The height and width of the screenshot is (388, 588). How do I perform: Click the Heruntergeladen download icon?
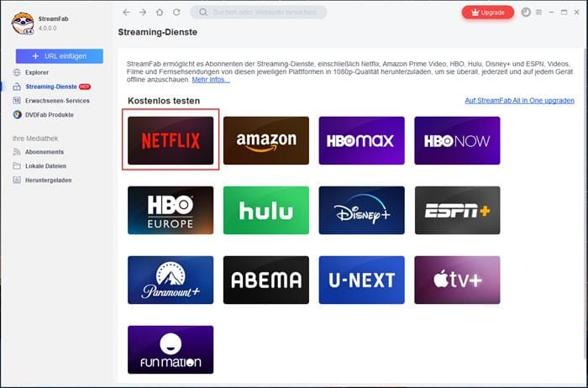click(17, 180)
